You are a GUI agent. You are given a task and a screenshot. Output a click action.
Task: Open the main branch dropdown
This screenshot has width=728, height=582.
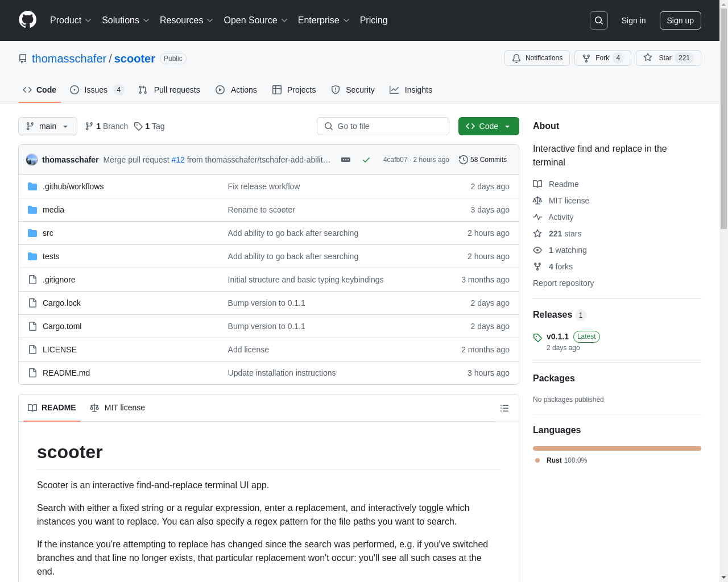tap(48, 126)
